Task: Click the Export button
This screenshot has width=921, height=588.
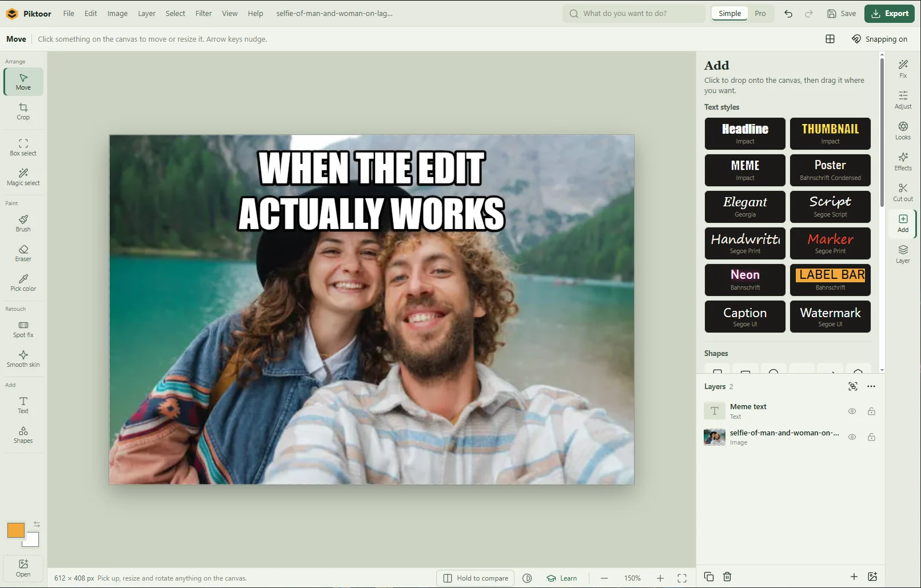Action: (890, 14)
